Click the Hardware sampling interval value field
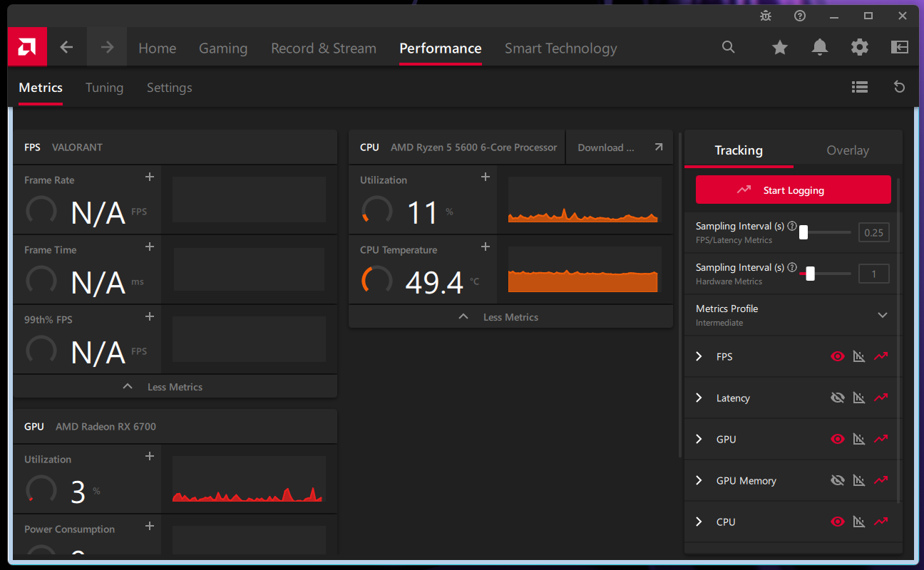This screenshot has width=924, height=570. pyautogui.click(x=873, y=274)
